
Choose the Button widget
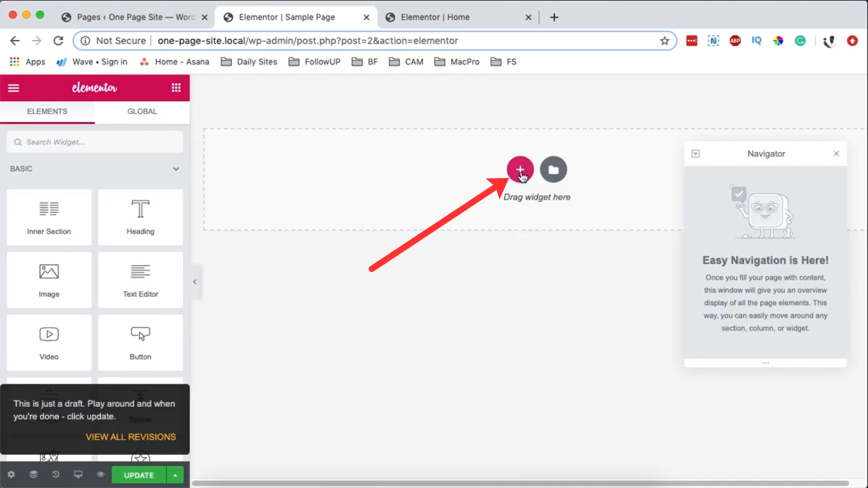[x=140, y=342]
